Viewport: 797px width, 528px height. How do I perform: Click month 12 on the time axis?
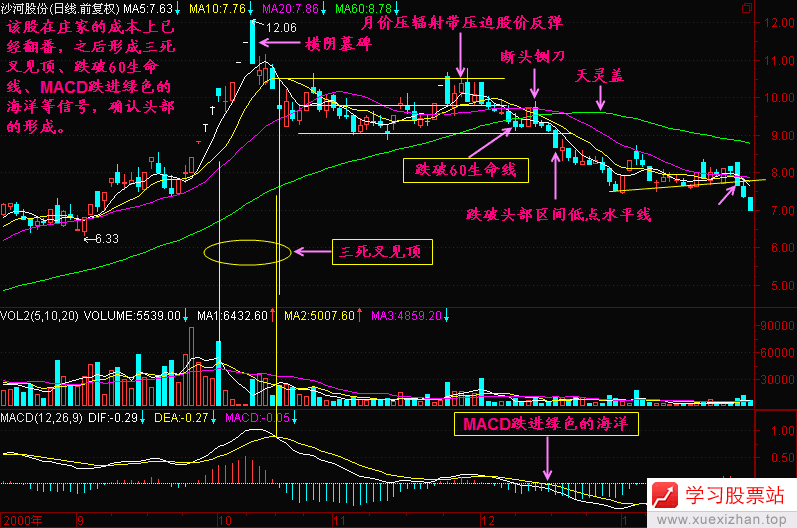pos(488,520)
